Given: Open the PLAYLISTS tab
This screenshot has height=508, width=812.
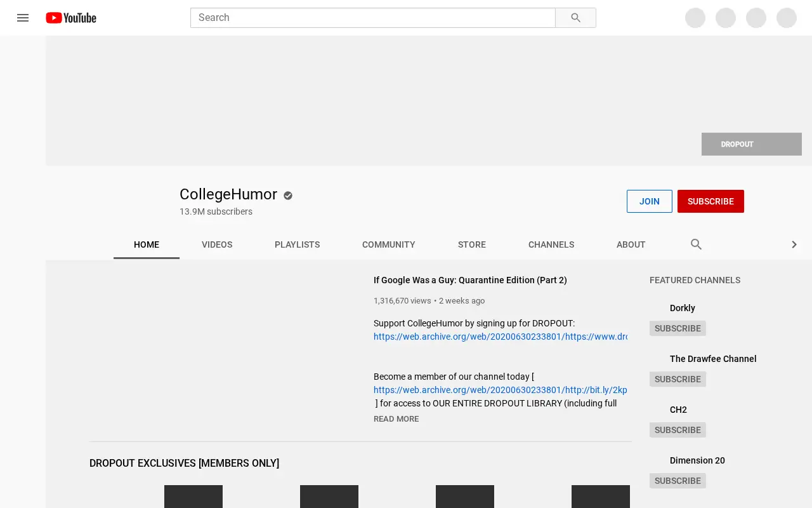Looking at the screenshot, I should click(298, 244).
